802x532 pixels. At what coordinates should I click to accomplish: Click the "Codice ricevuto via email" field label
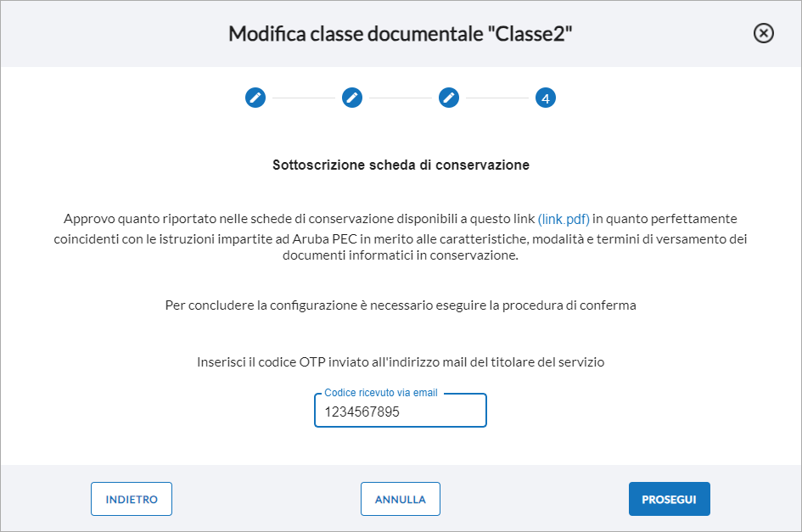pyautogui.click(x=381, y=392)
